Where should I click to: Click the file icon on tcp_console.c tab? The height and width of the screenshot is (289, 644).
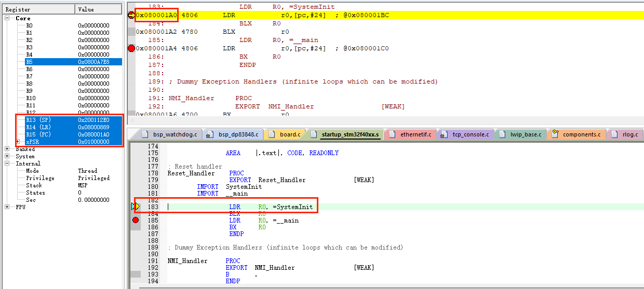pos(444,135)
